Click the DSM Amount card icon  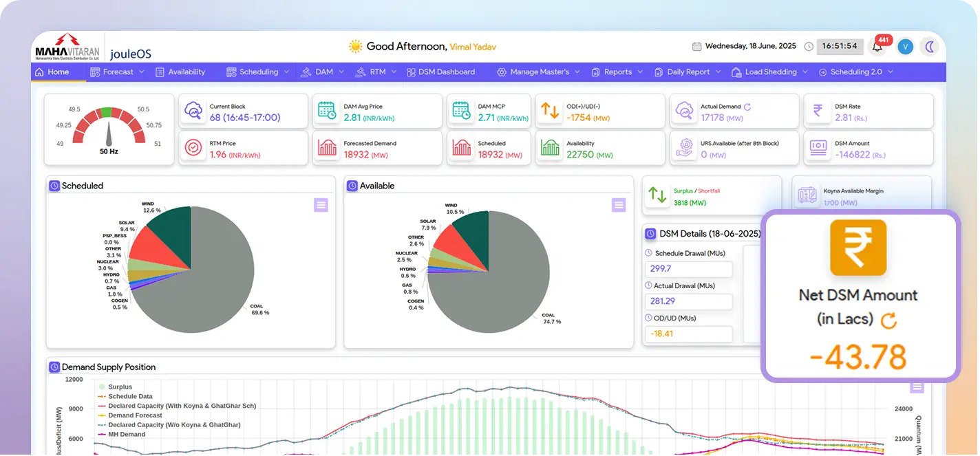[818, 148]
